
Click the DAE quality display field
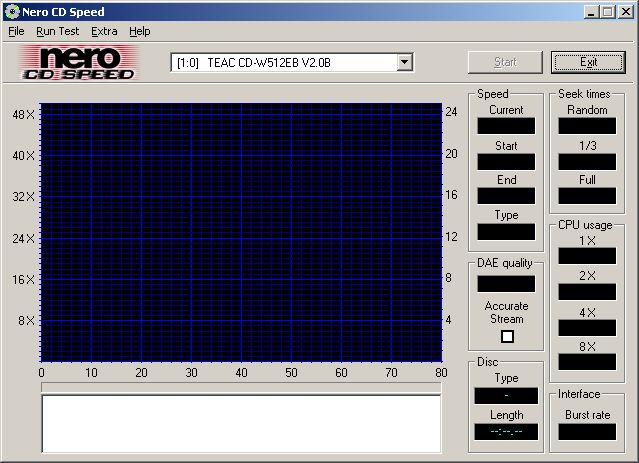(x=506, y=283)
